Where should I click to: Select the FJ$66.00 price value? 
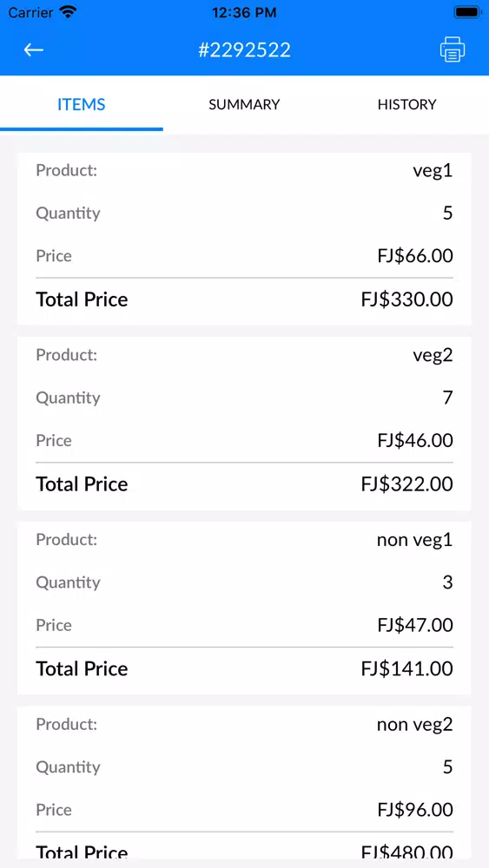(x=415, y=256)
